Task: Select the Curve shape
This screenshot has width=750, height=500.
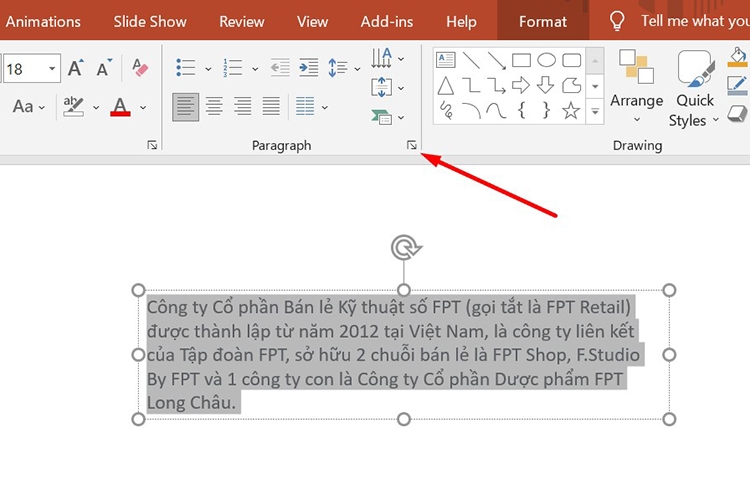Action: [x=496, y=111]
